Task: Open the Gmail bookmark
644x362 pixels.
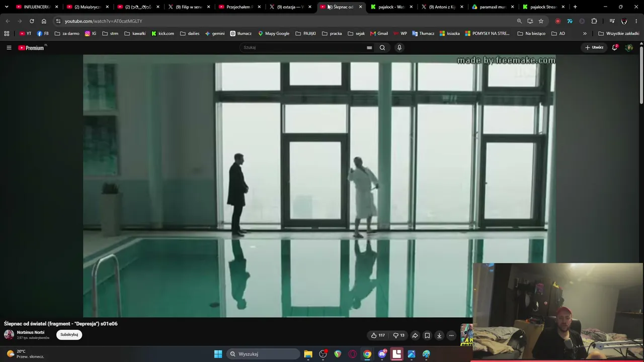Action: (x=379, y=34)
